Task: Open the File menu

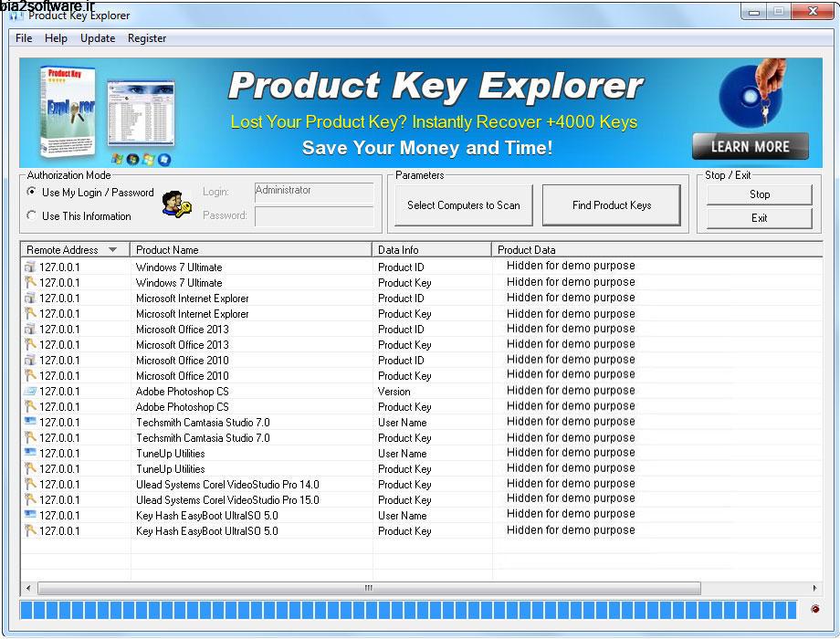Action: [23, 38]
